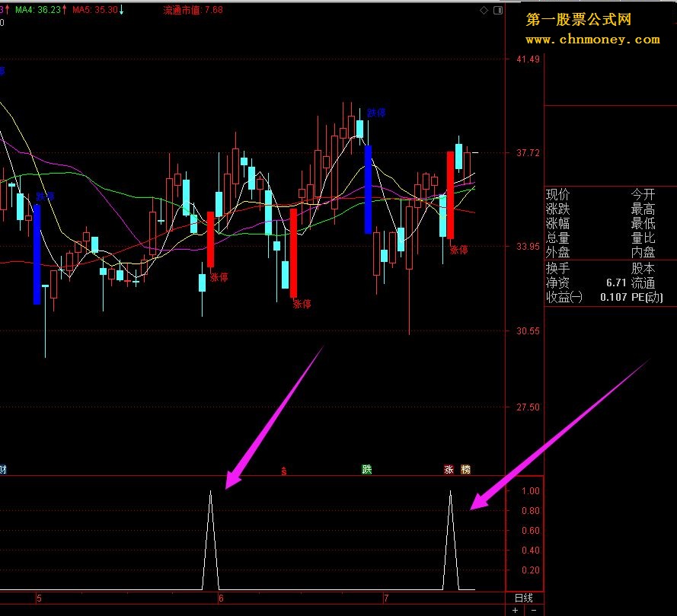Click the 0.80 indicator scale value
Viewport: 677px width, 616px height.
[531, 511]
